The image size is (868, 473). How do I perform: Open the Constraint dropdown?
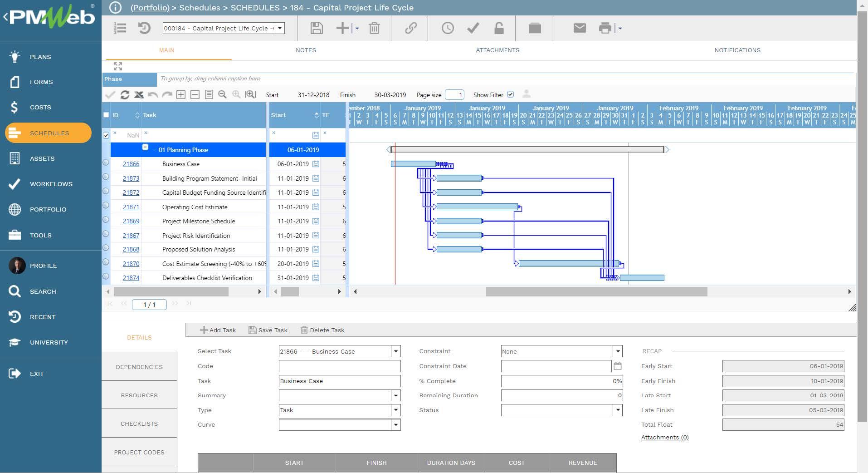pyautogui.click(x=617, y=351)
